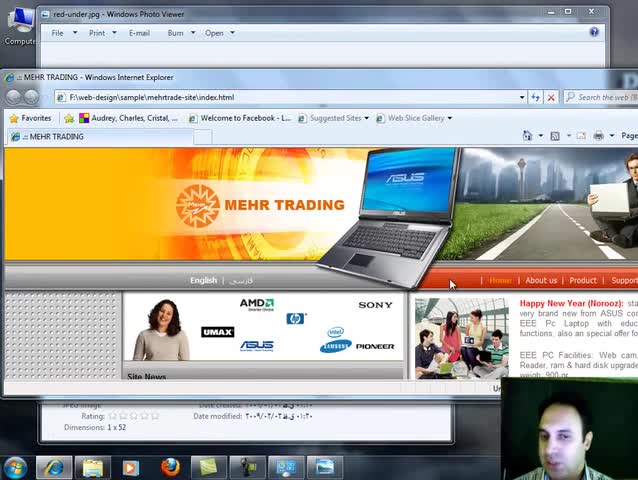Set rating with first star in Photo Viewer

pyautogui.click(x=113, y=416)
